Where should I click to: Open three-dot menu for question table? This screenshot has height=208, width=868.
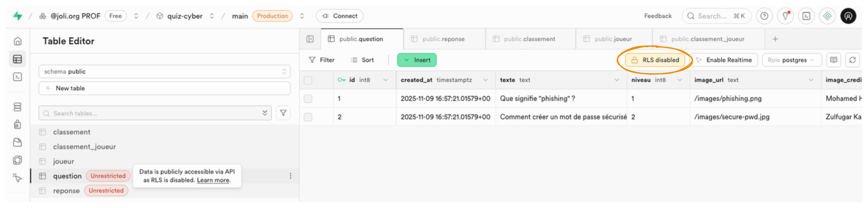290,176
